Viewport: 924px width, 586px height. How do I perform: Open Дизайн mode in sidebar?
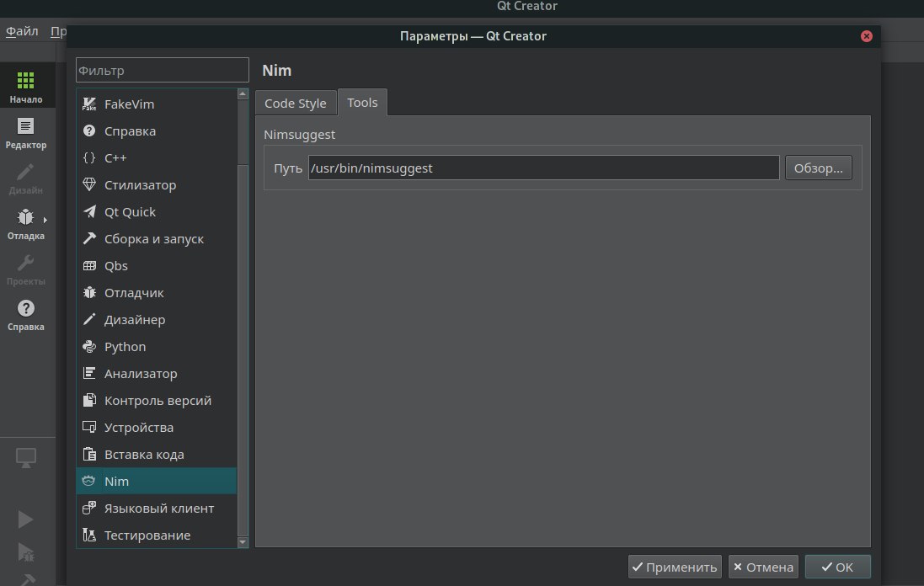click(26, 178)
